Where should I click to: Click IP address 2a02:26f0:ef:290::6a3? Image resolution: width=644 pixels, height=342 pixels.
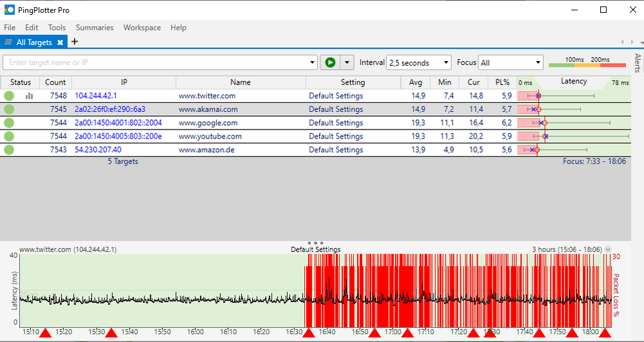point(110,109)
